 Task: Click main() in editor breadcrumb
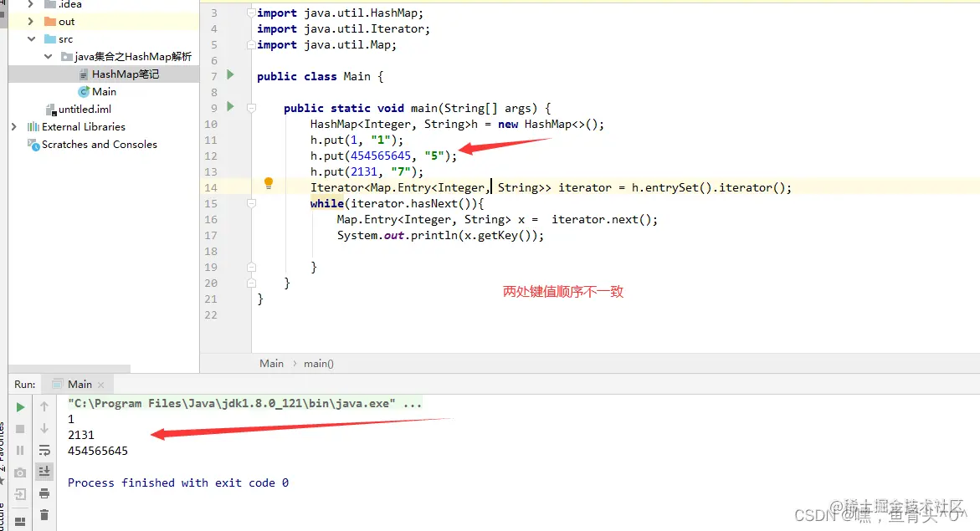(x=319, y=364)
